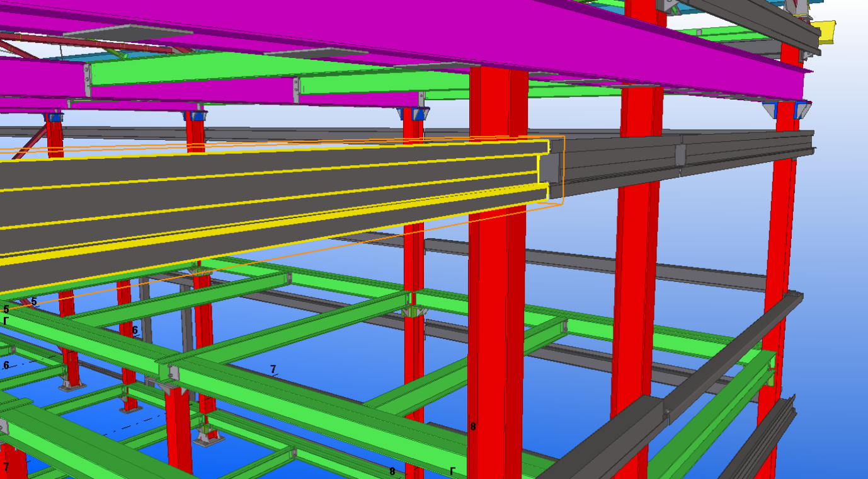Click the gray end plate on the highlighted beam

(549, 168)
